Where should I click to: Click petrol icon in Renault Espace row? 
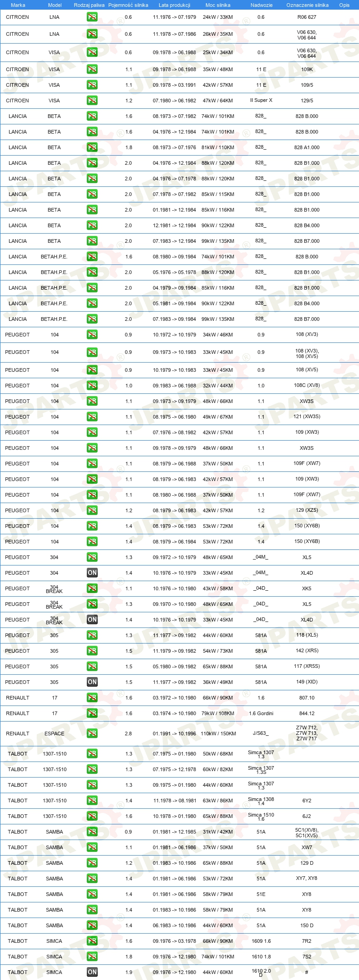(x=92, y=734)
